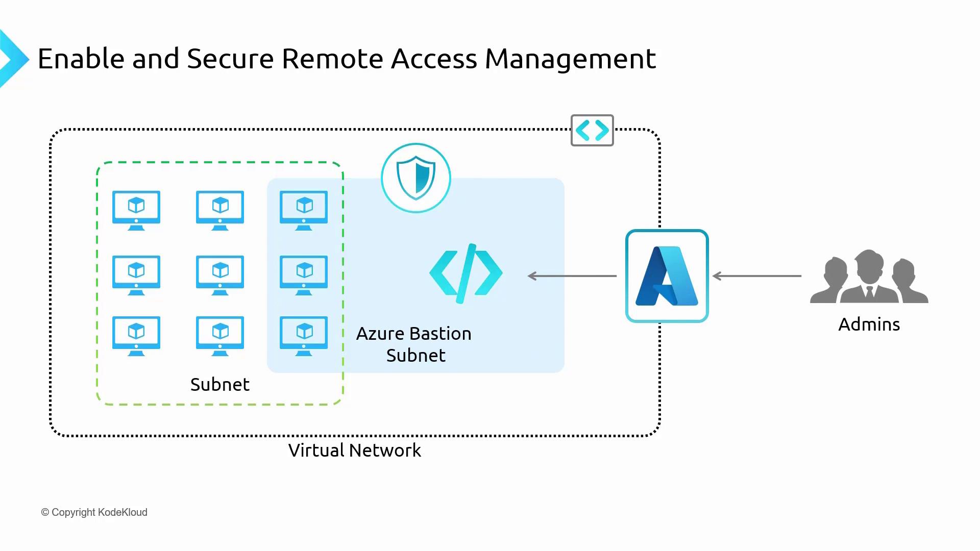Select the middle-right VM icon in Subnet
The height and width of the screenshot is (551, 980).
tap(304, 275)
